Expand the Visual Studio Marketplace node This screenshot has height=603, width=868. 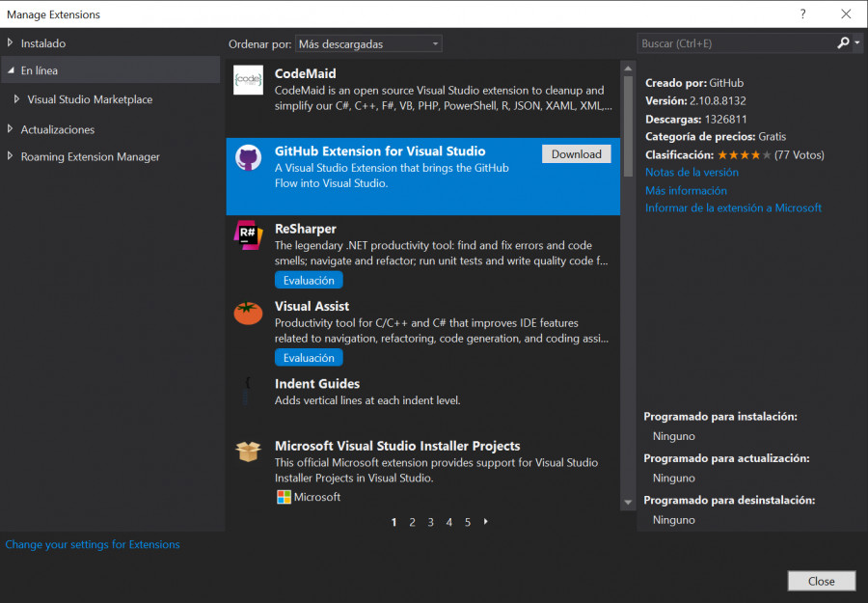coord(16,99)
